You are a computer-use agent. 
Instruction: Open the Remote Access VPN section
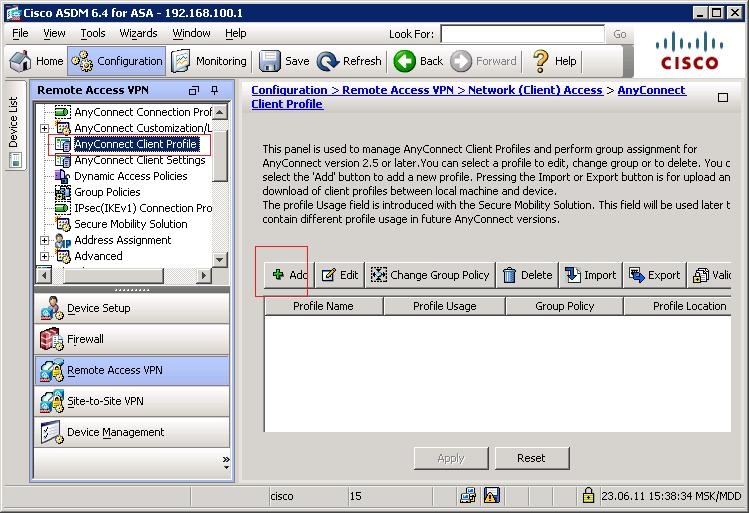[x=132, y=370]
